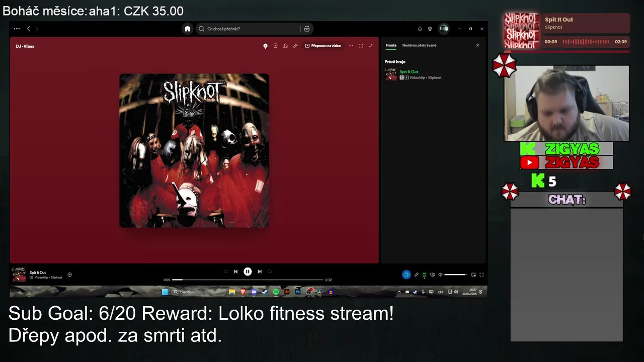Viewport: 644px width, 362px height.
Task: Open the three-dot app menu
Action: coord(17,29)
